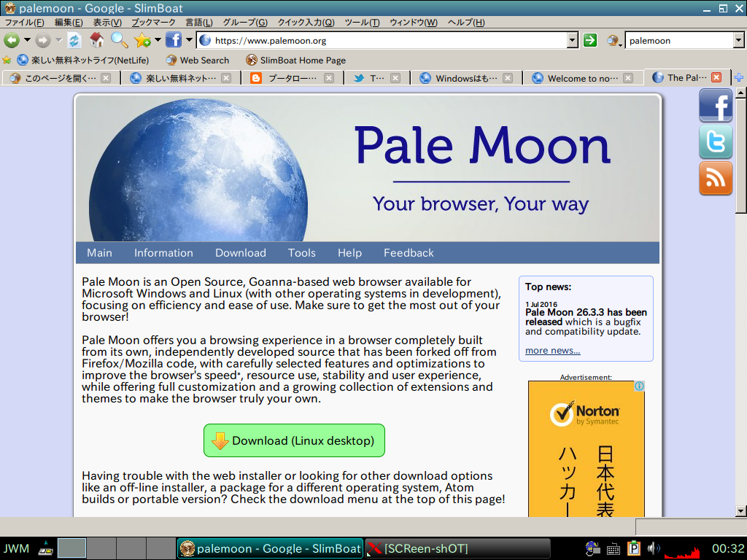Open JWM start menu in taskbar
Image resolution: width=747 pixels, height=560 pixels.
click(x=17, y=548)
